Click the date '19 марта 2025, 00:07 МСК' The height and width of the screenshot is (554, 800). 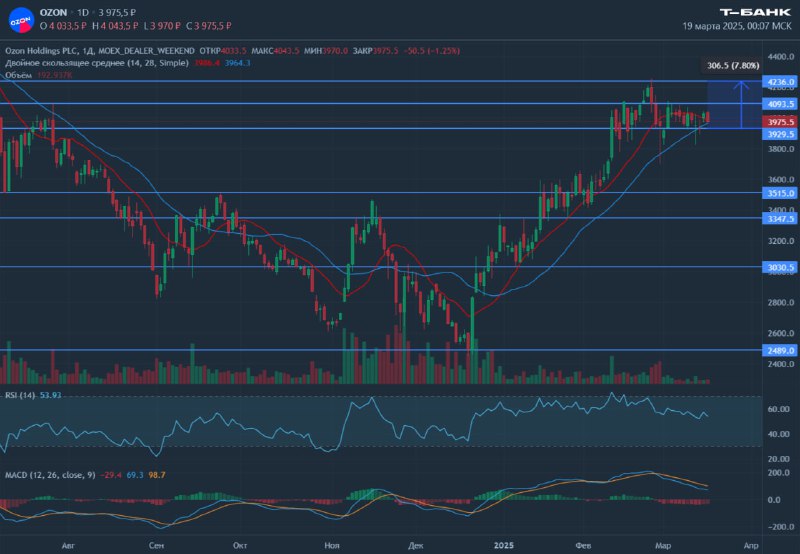(737, 26)
